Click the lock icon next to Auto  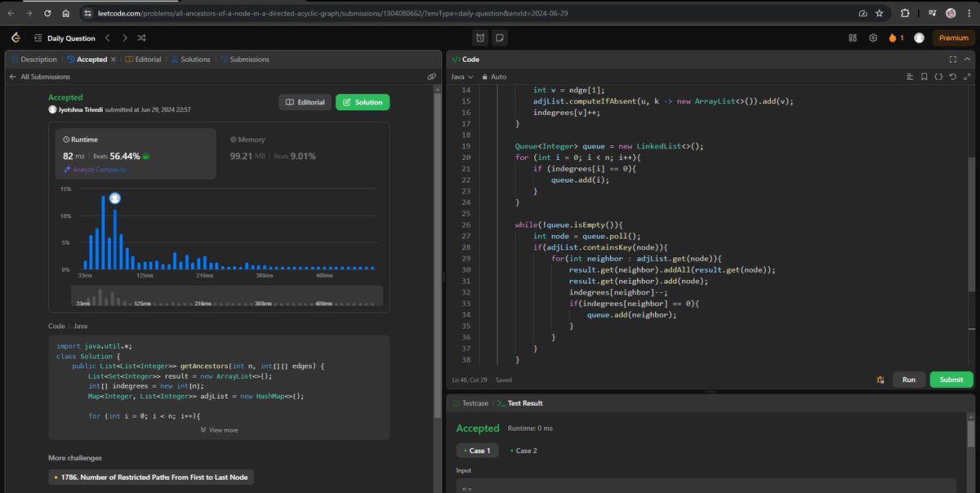(485, 77)
